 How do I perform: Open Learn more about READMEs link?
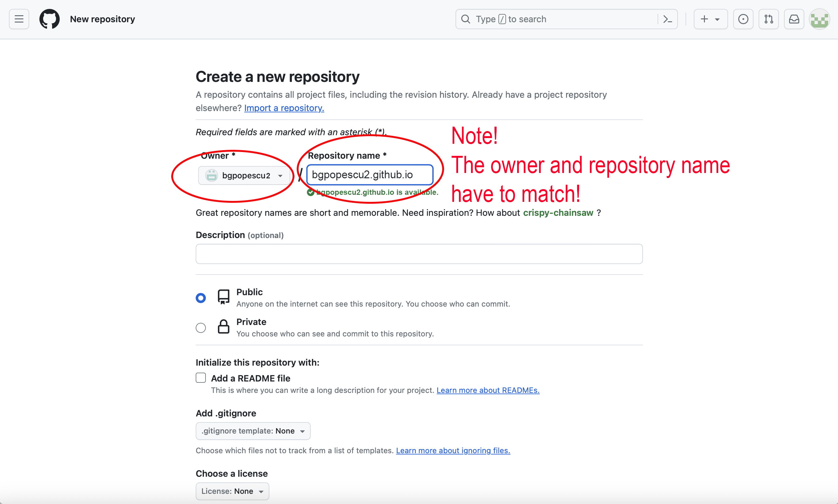coord(488,390)
